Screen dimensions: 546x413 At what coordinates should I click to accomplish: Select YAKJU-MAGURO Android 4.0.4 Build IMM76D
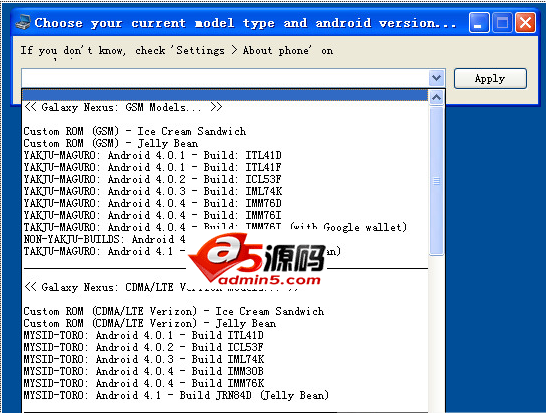tap(153, 203)
